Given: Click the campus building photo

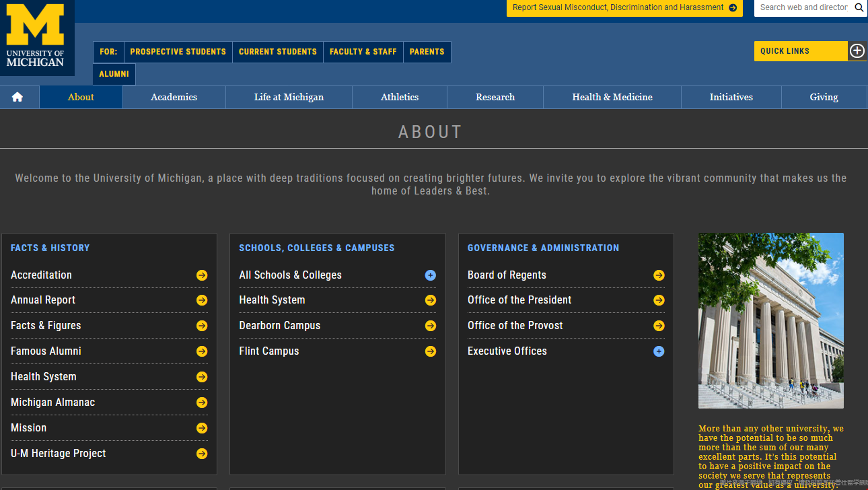Looking at the screenshot, I should click(x=771, y=320).
